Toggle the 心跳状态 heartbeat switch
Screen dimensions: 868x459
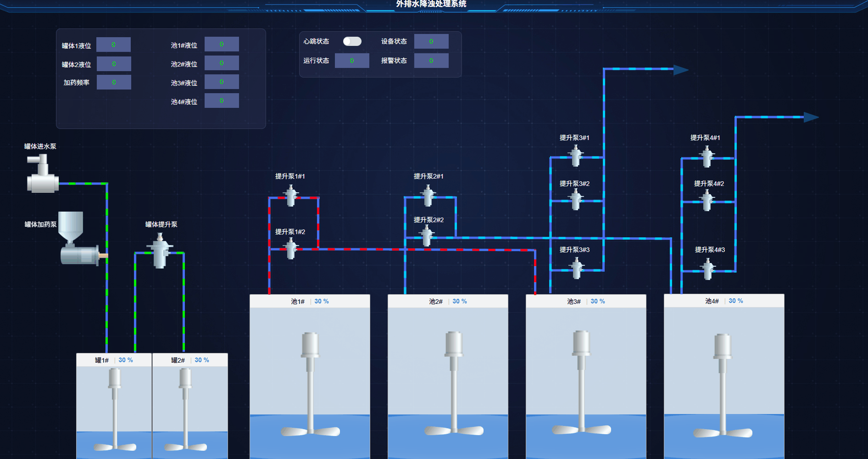point(352,41)
